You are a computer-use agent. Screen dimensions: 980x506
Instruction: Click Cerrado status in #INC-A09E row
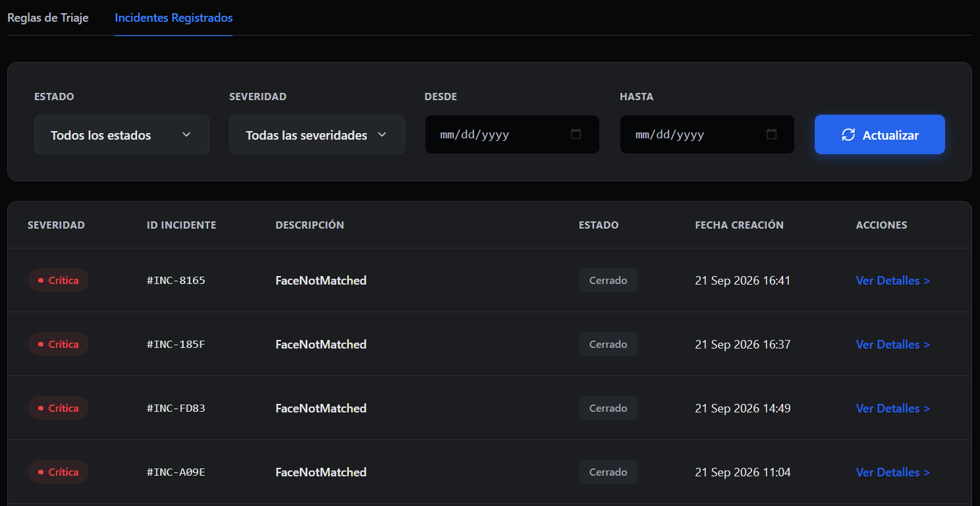[609, 472]
